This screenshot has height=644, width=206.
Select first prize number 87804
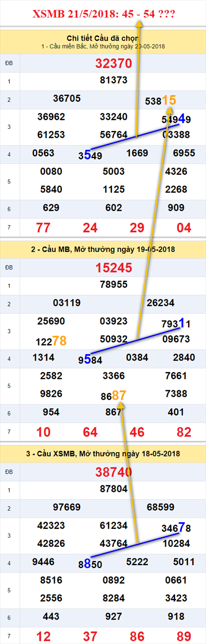[x=113, y=489]
